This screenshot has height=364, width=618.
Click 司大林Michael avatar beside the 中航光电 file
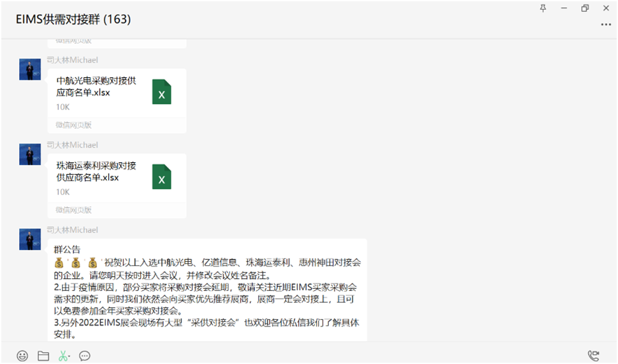(30, 69)
